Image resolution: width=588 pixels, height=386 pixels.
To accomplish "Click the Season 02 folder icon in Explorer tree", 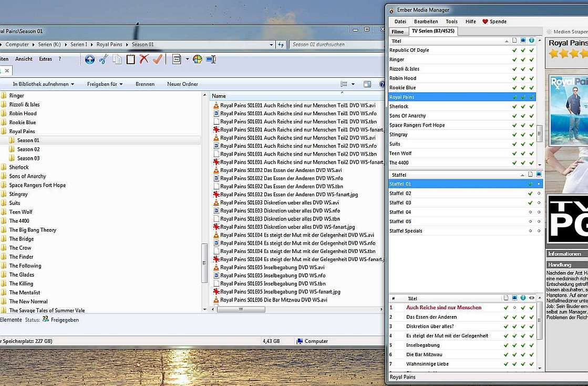I will tap(12, 149).
